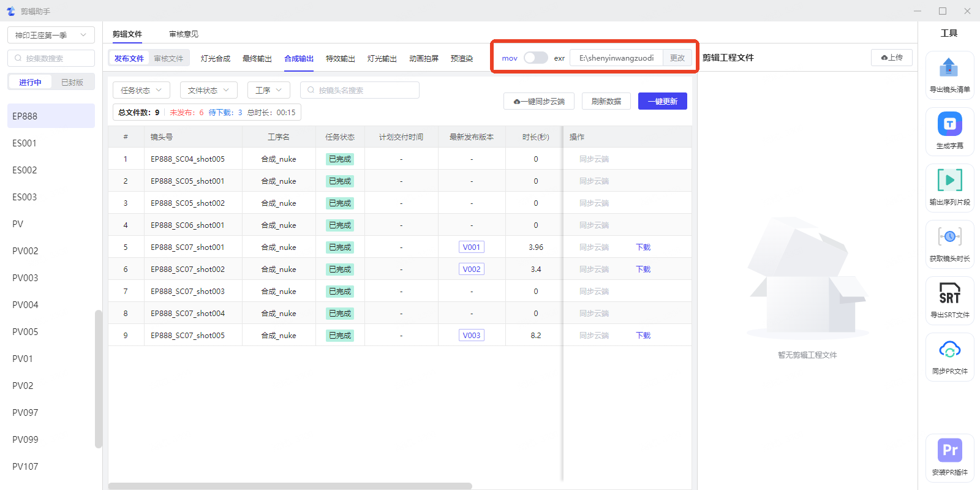Viewport: 980px width, 490px height.
Task: Click the export SRT file icon
Action: click(949, 293)
